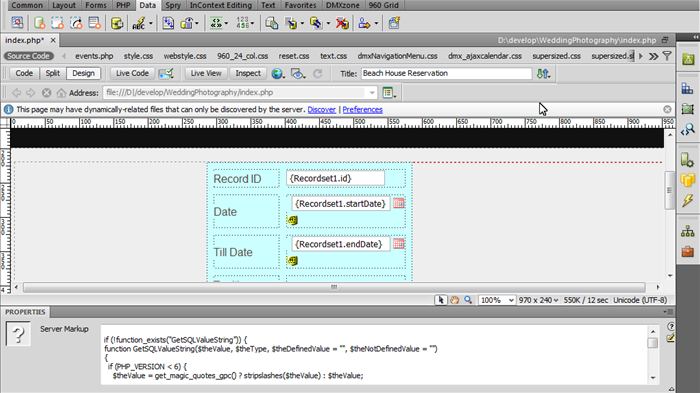Screen dimensions: 700x393
Task: Open the 100% zoom level dropdown
Action: 497,300
